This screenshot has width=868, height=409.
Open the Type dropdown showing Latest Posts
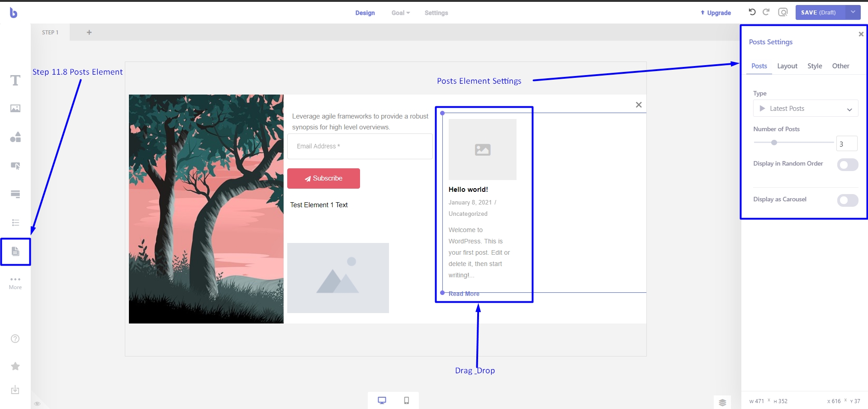pos(806,109)
